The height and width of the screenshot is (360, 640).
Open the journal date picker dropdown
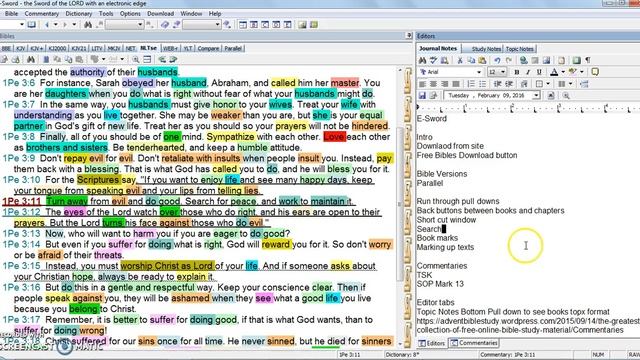pos(536,96)
